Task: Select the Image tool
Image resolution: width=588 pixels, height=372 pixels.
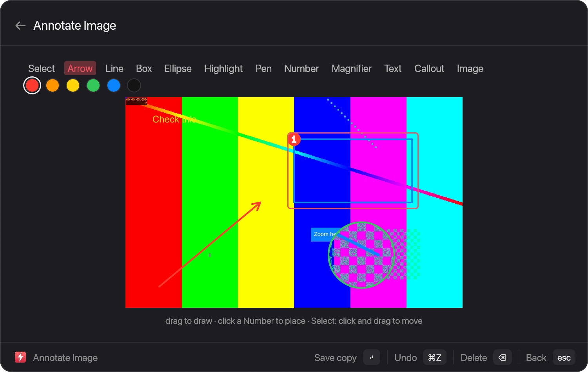Action: pos(470,69)
